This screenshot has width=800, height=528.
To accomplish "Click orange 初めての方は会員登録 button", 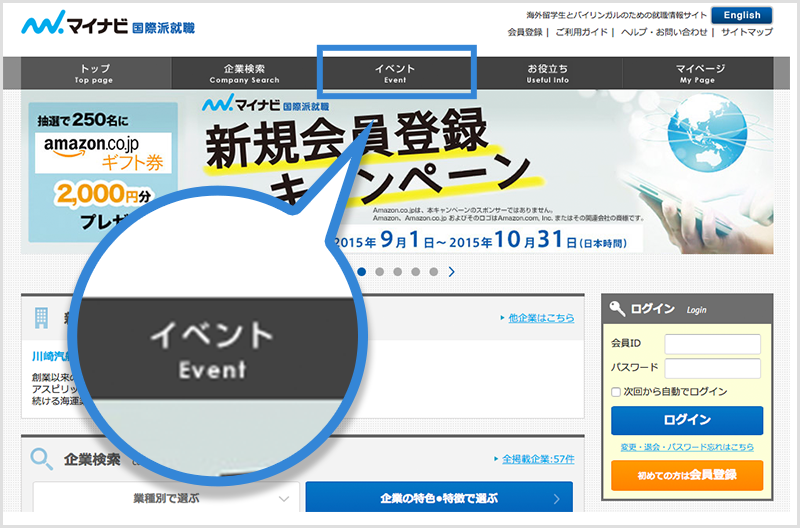I will click(687, 475).
